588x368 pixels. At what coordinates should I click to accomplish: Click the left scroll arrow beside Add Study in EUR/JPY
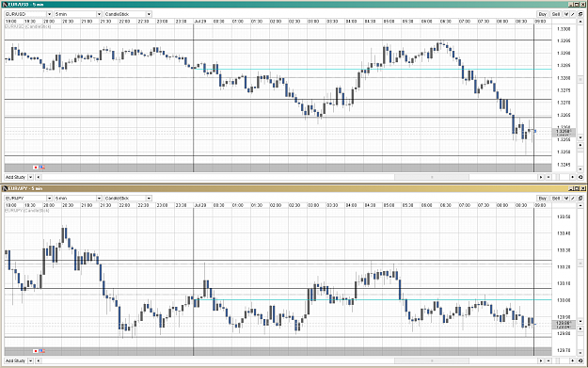(39, 360)
